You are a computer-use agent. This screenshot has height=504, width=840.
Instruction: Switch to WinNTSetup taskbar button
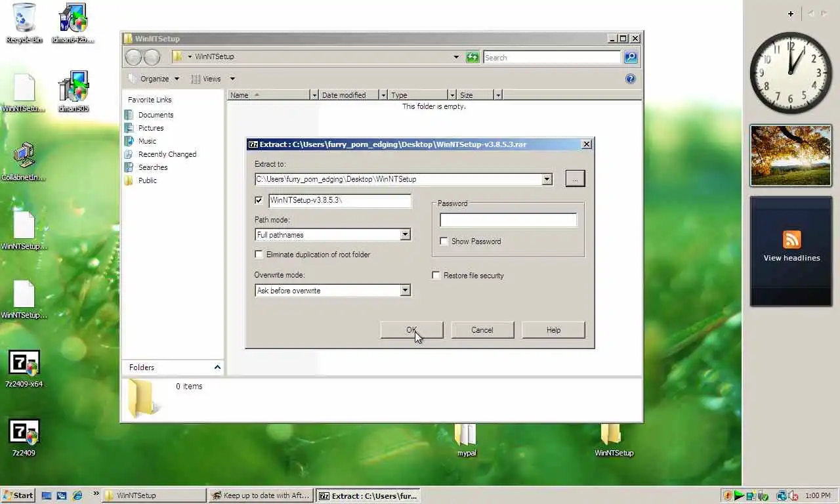tap(155, 495)
